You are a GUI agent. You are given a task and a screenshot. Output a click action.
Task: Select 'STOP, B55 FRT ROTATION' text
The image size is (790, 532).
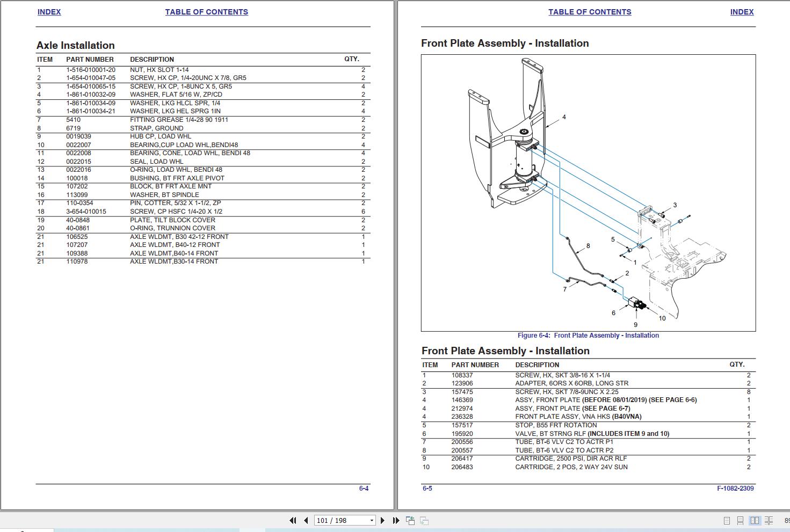(556, 425)
